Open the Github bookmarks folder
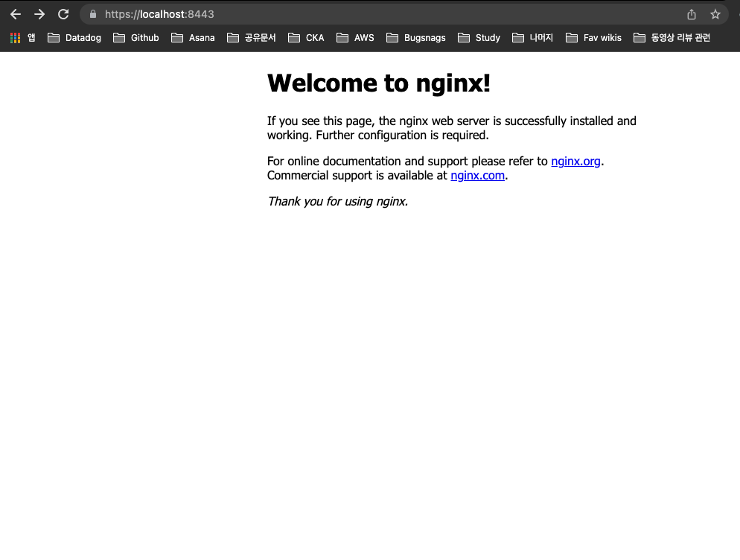The width and height of the screenshot is (740, 560). [135, 37]
